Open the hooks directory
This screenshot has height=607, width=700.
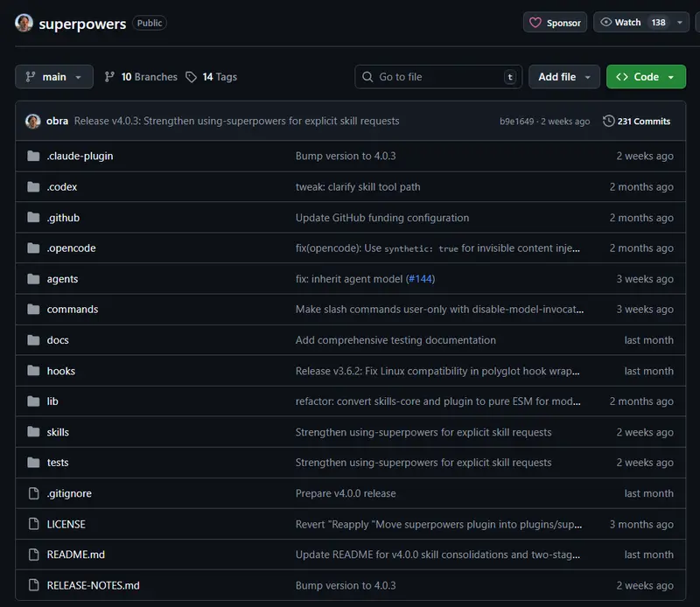[61, 371]
